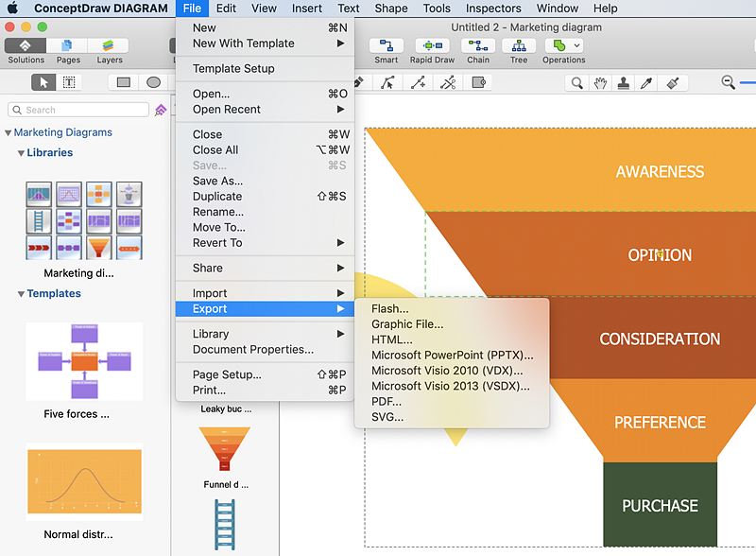Collapse the Templates section
Screen dimensions: 756x556
point(21,294)
